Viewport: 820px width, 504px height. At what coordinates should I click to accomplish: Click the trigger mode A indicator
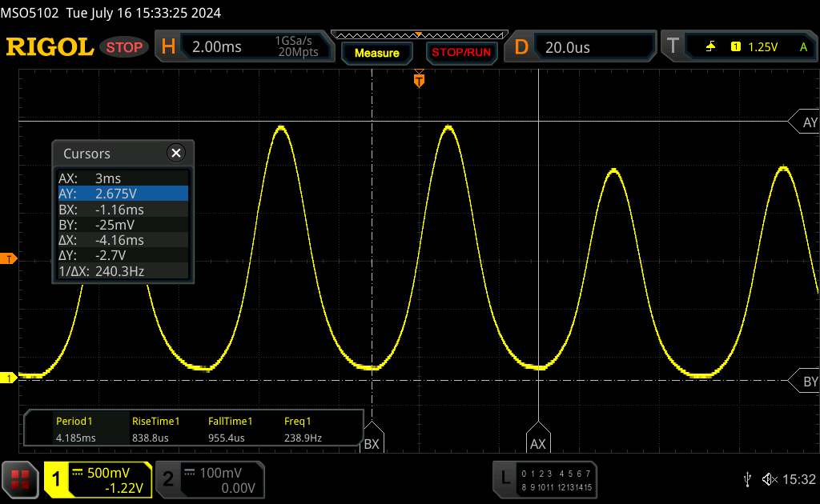tap(803, 47)
